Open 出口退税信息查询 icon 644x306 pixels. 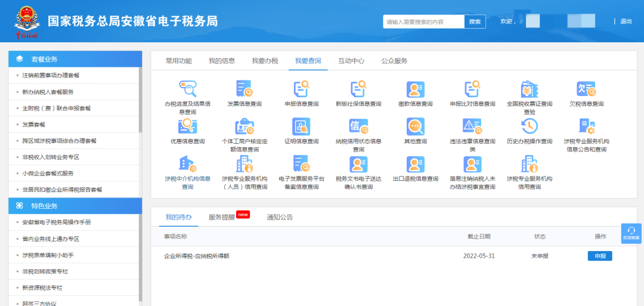[x=415, y=164]
